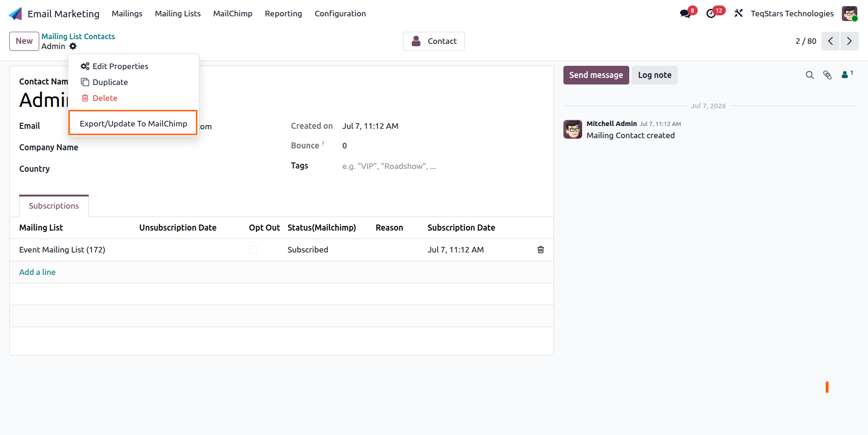Viewport: 868px width, 435px height.
Task: Click the gear icon beside Admin
Action: coord(73,46)
